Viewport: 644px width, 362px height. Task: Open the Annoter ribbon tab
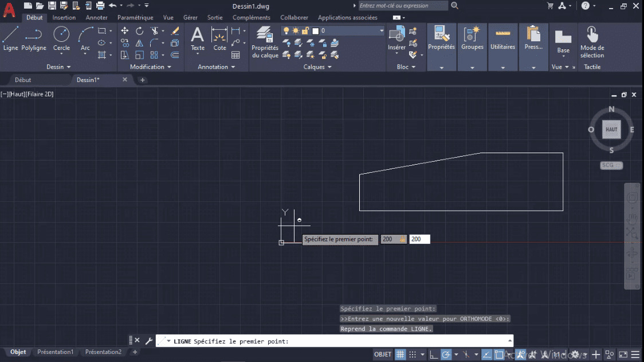coord(96,17)
